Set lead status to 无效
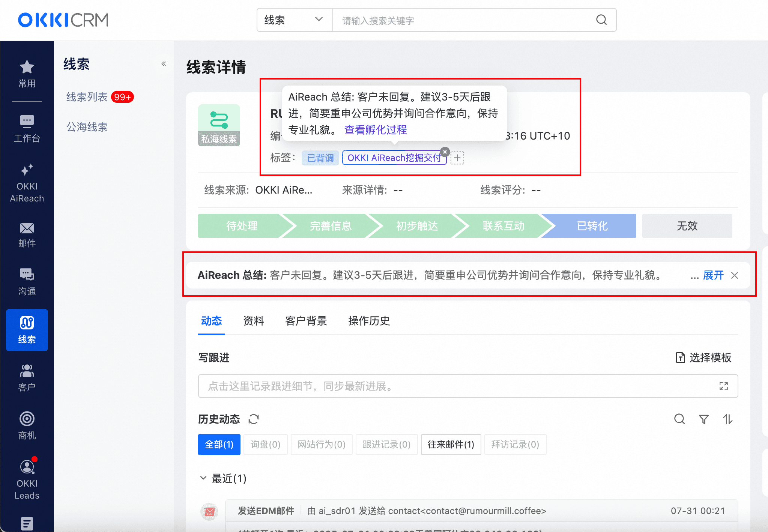 point(687,226)
